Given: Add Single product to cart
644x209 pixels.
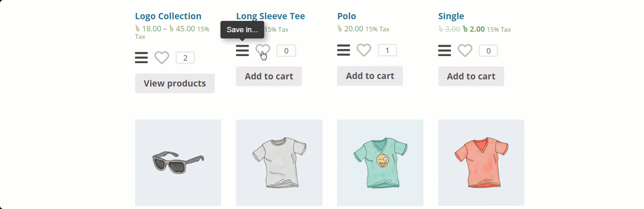Looking at the screenshot, I should [x=471, y=76].
